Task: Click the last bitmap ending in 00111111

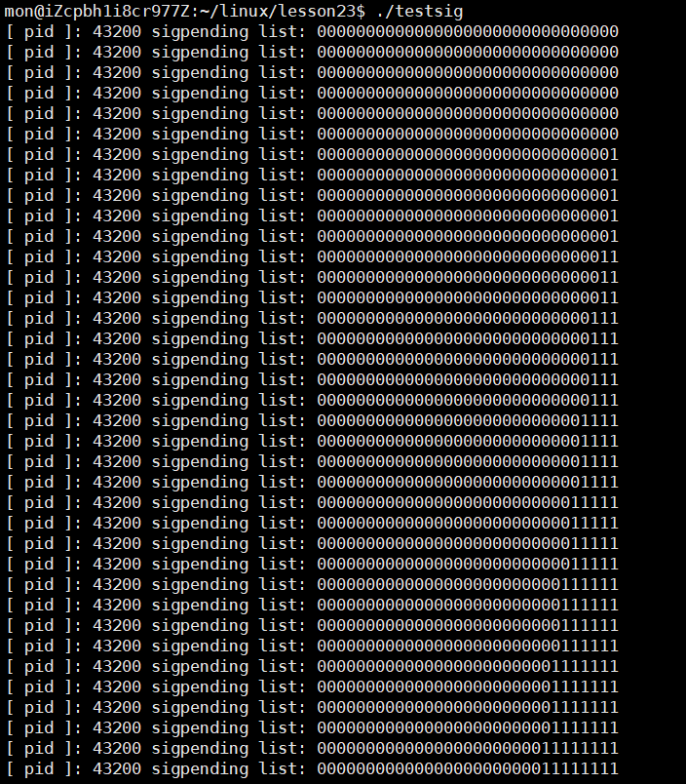Action: pos(468,647)
